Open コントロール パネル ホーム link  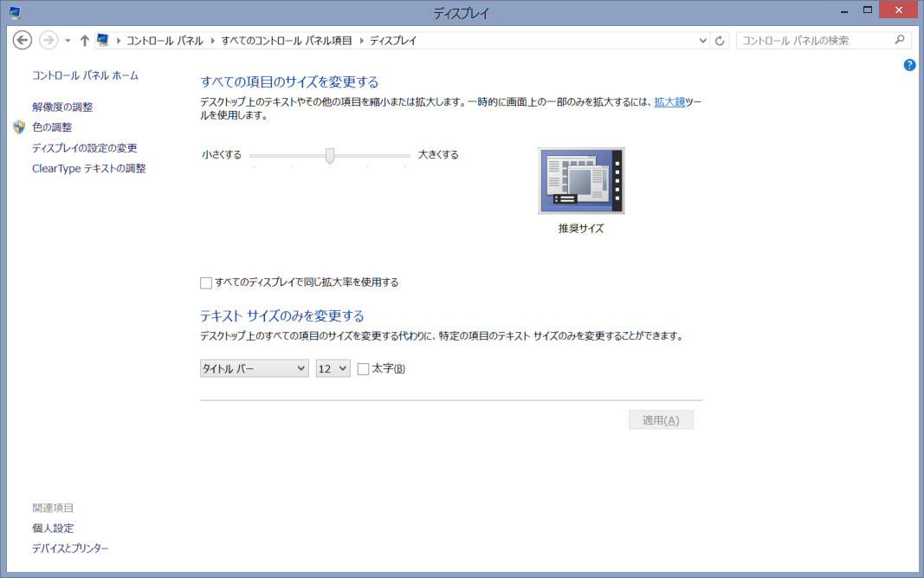pyautogui.click(x=85, y=75)
